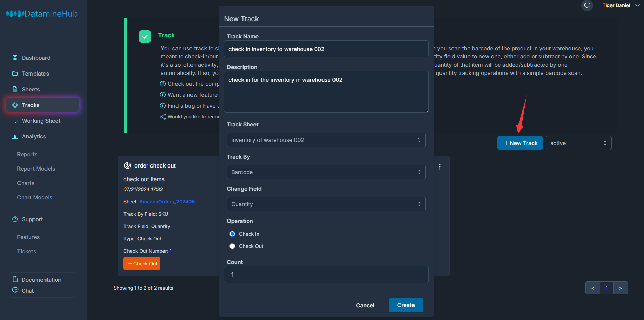Screen dimensions: 644x320
Task: Open the Change Field Quantity dropdown
Action: (x=326, y=204)
